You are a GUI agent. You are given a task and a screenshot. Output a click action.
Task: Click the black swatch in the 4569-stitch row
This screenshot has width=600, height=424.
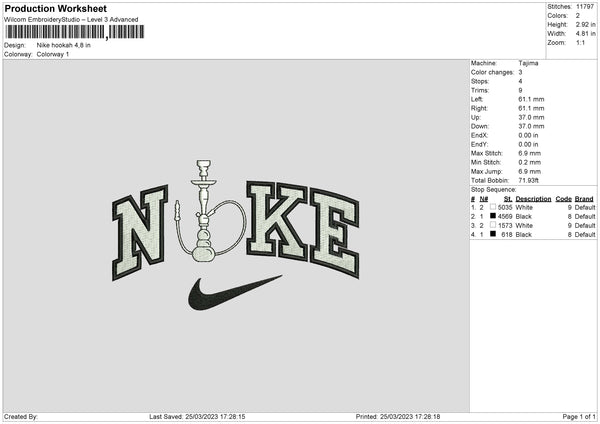point(493,216)
